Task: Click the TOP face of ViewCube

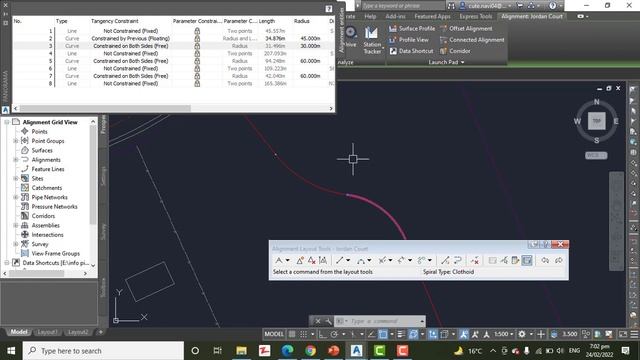Action: (596, 121)
